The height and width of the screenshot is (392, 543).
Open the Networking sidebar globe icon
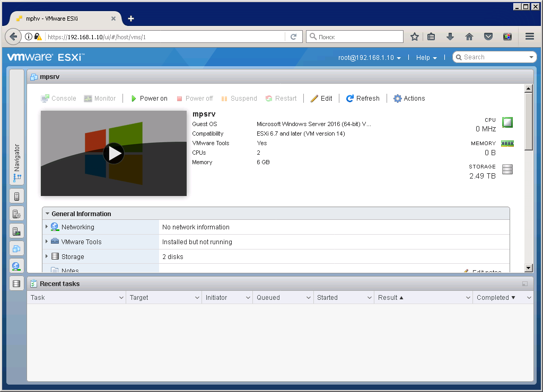[x=16, y=266]
